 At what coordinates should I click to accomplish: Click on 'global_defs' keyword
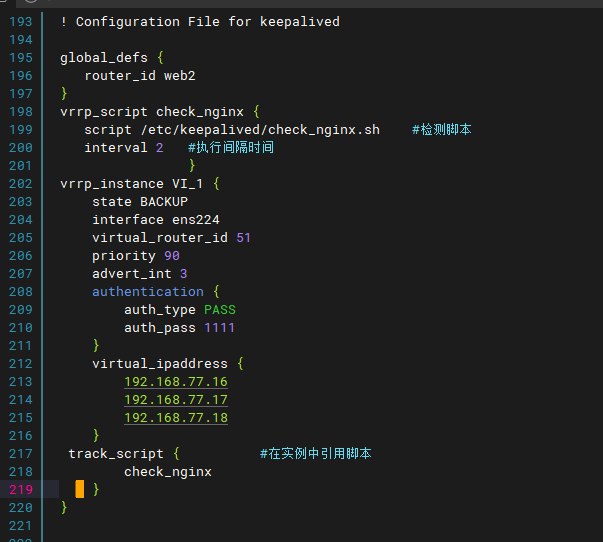(x=104, y=58)
